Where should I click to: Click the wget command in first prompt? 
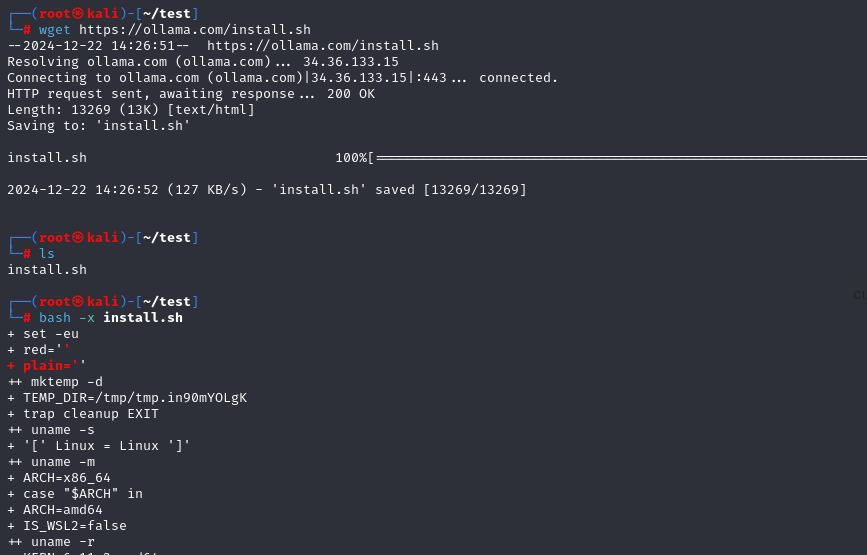54,29
